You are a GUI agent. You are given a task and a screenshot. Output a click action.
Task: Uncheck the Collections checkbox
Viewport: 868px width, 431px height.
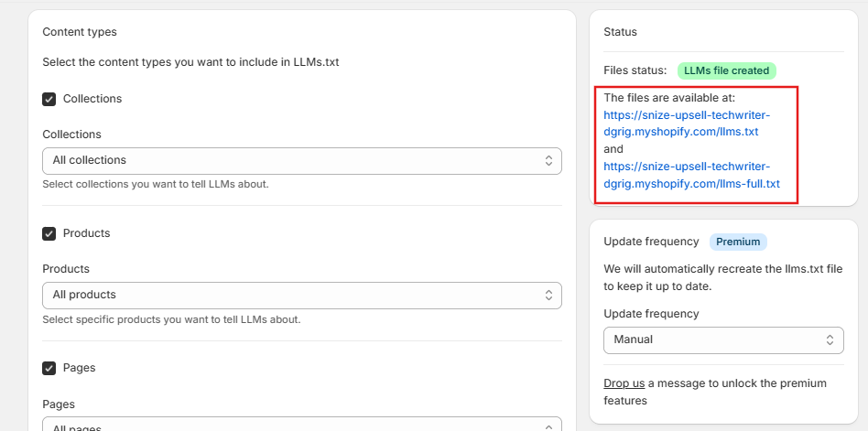49,99
